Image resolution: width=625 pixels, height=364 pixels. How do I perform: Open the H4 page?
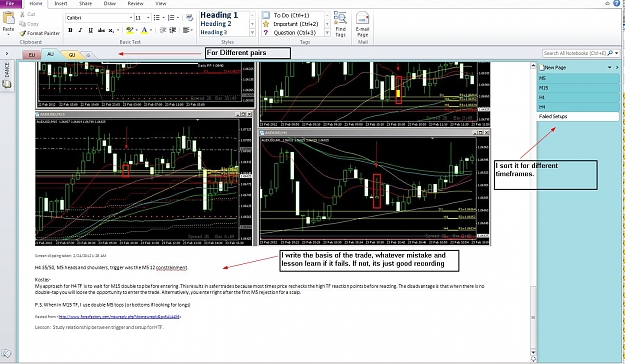578,107
